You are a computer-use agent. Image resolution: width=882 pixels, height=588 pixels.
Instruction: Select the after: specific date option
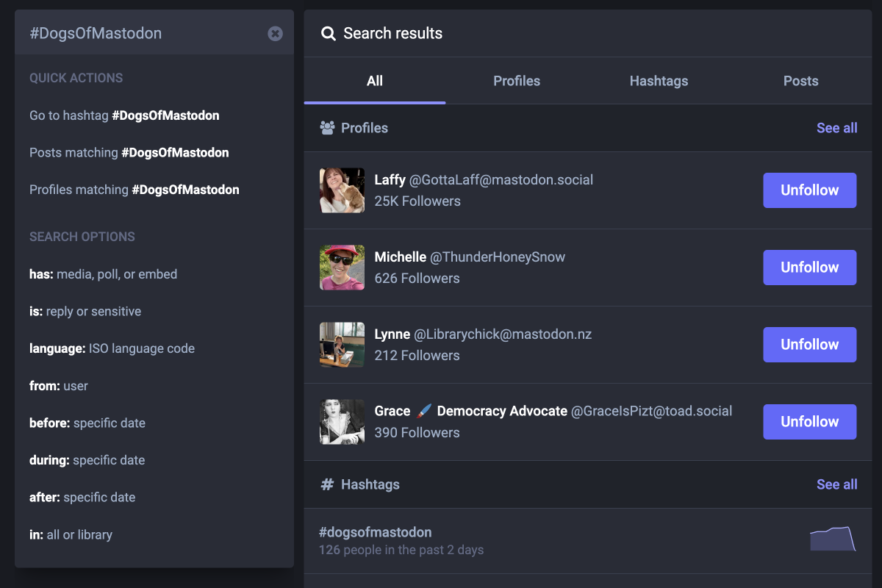tap(82, 497)
